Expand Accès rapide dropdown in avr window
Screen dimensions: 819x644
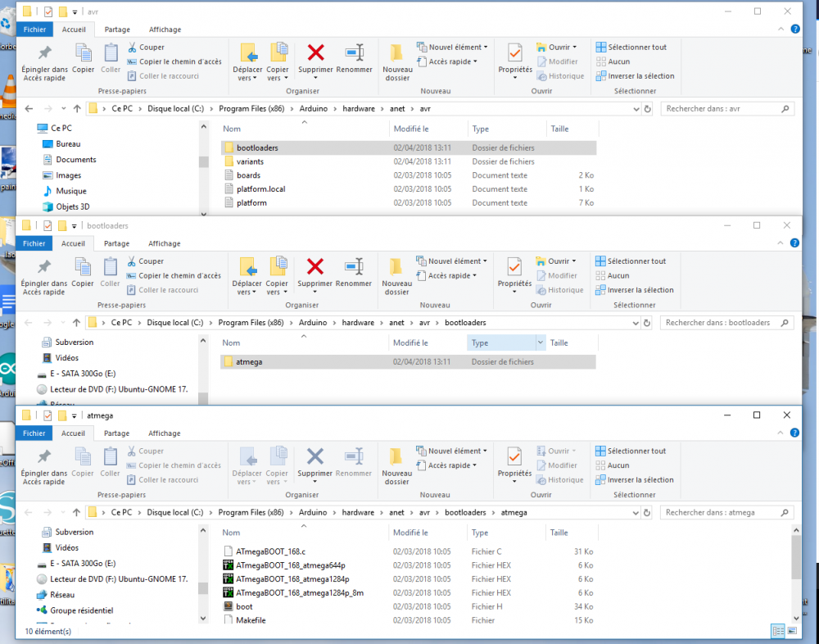475,61
